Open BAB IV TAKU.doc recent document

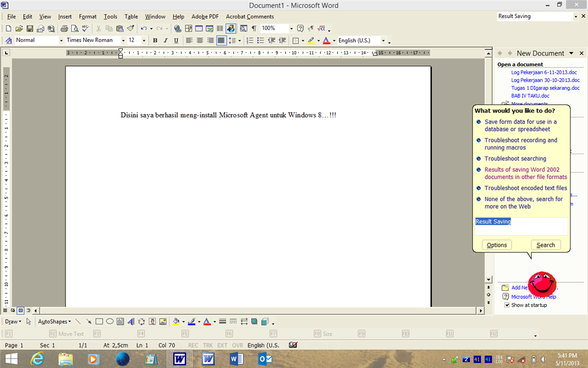530,96
